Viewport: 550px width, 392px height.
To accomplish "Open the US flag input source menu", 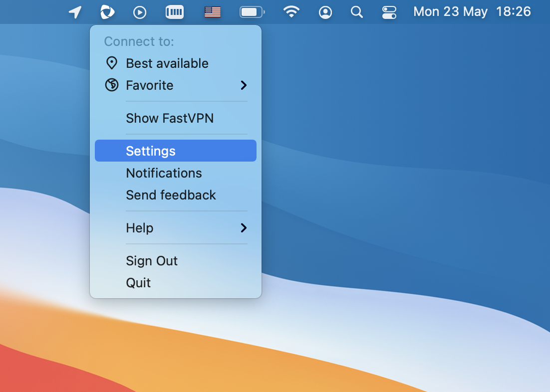I will (213, 12).
